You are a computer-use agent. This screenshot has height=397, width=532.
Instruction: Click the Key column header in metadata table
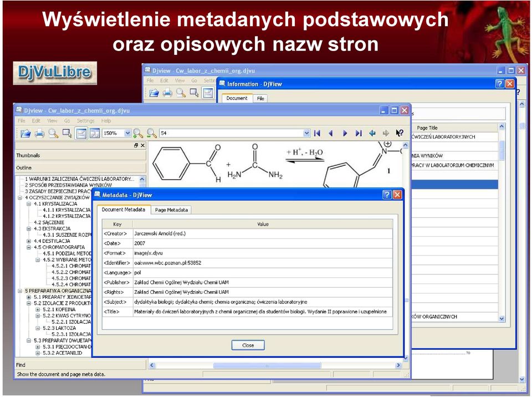point(117,224)
